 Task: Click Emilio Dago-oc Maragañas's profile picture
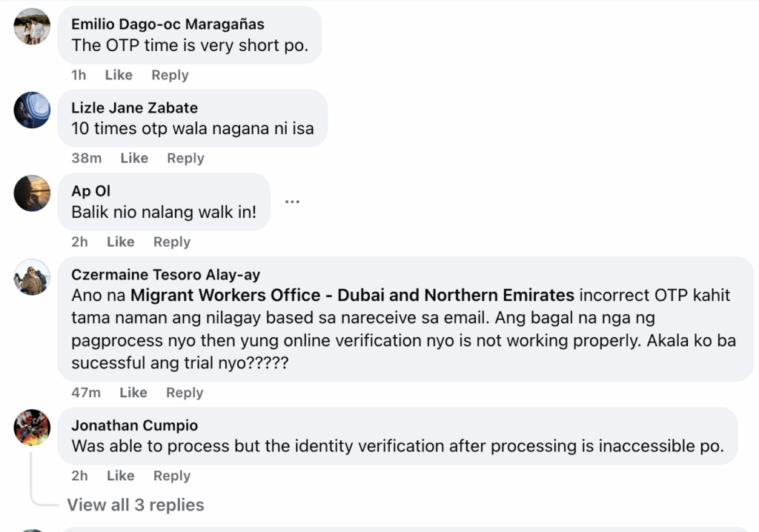(32, 27)
